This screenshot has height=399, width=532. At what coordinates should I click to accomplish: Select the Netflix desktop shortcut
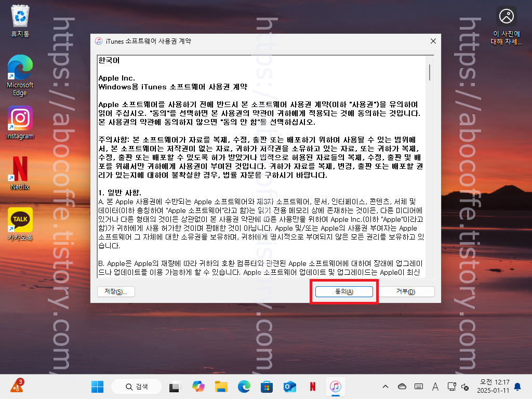pos(20,173)
